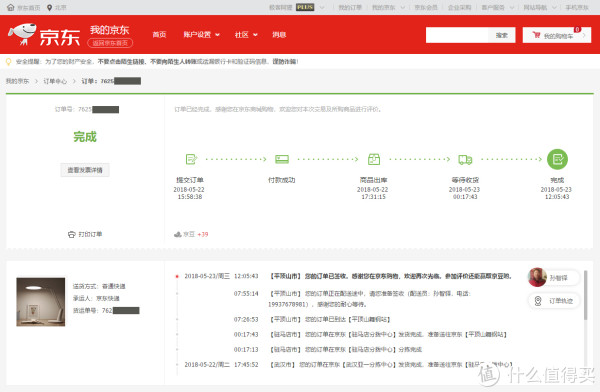Screen dimensions: 600x392
Task: Click the red dot on latest tracking entry
Action: tap(177, 276)
